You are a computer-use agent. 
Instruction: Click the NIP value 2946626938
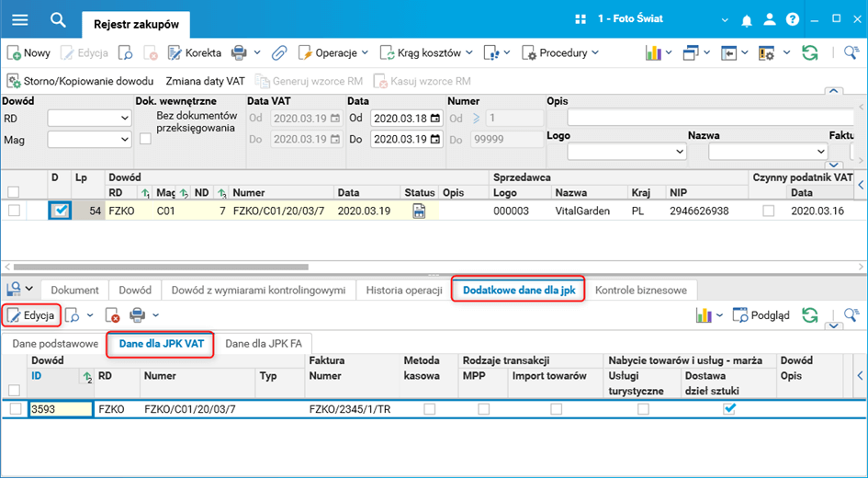click(x=699, y=211)
